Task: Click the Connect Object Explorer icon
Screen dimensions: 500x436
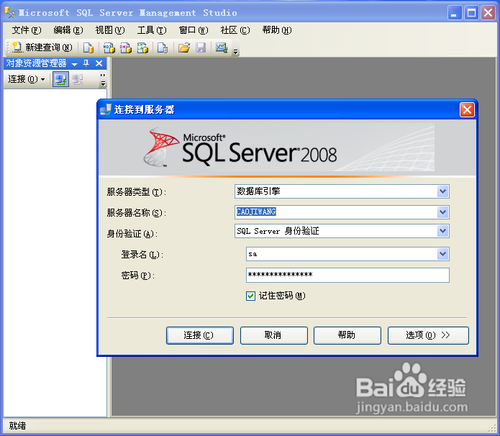Action: [x=61, y=79]
